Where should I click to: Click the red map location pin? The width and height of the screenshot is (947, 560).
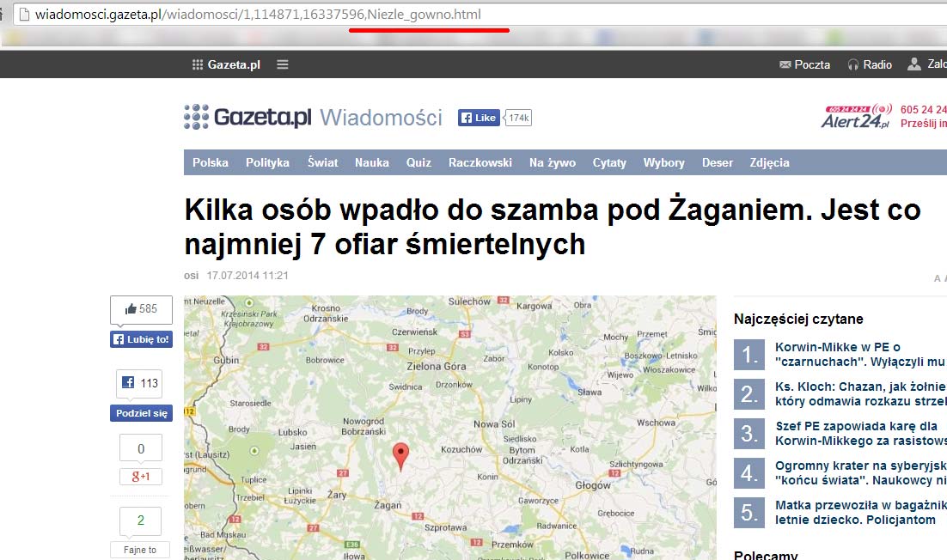coord(400,455)
